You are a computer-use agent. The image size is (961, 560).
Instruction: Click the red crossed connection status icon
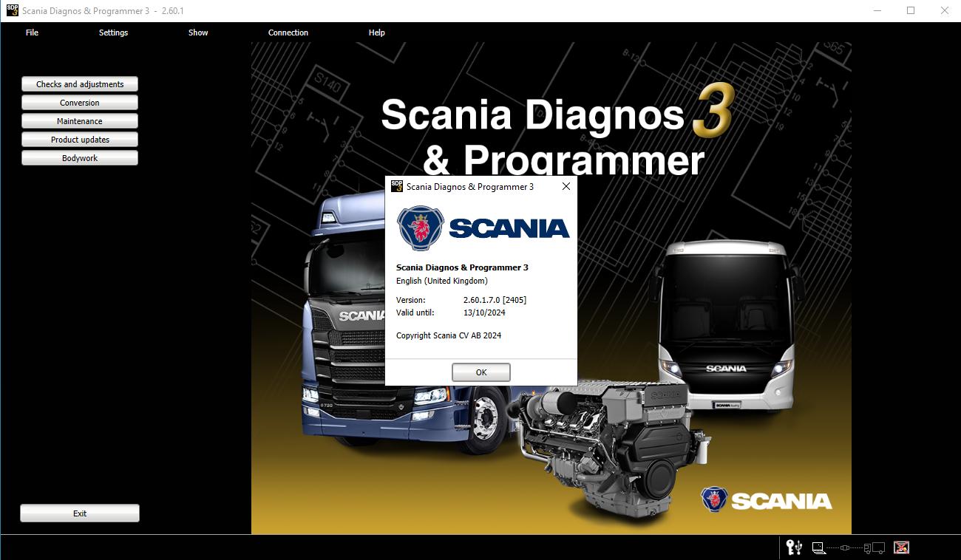(901, 547)
